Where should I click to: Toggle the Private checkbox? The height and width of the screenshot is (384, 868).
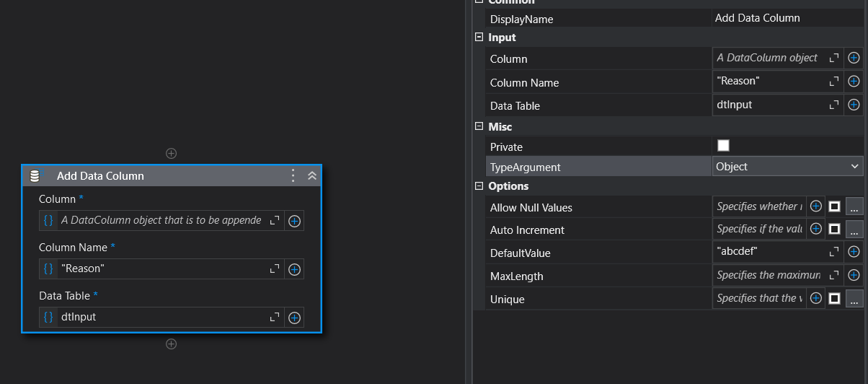[723, 146]
